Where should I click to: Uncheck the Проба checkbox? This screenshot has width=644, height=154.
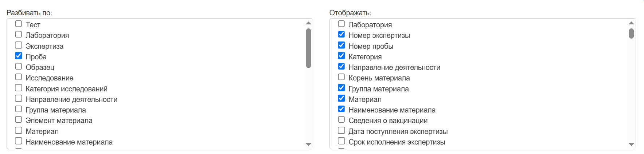point(19,56)
